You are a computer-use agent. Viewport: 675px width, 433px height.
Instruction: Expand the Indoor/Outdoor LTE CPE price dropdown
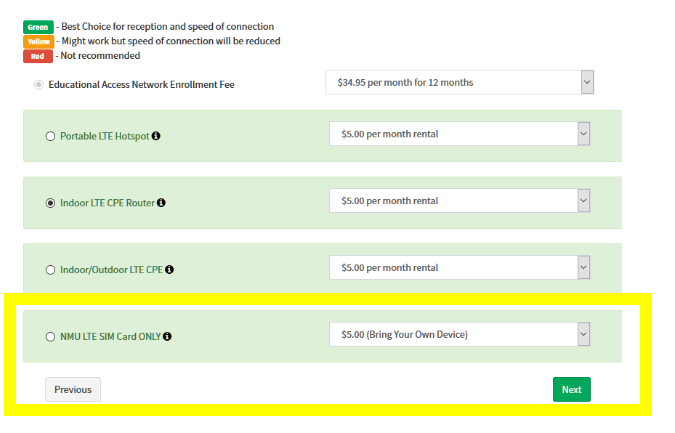460,268
